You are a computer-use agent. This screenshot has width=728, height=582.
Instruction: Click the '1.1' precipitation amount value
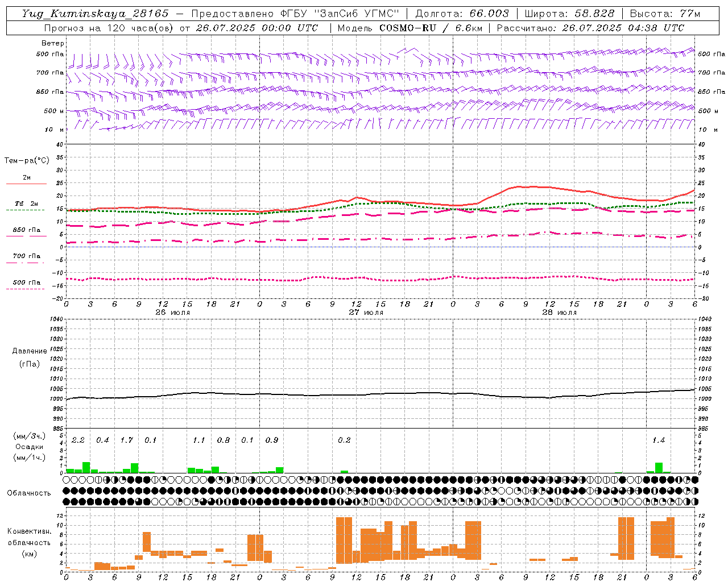tap(198, 440)
